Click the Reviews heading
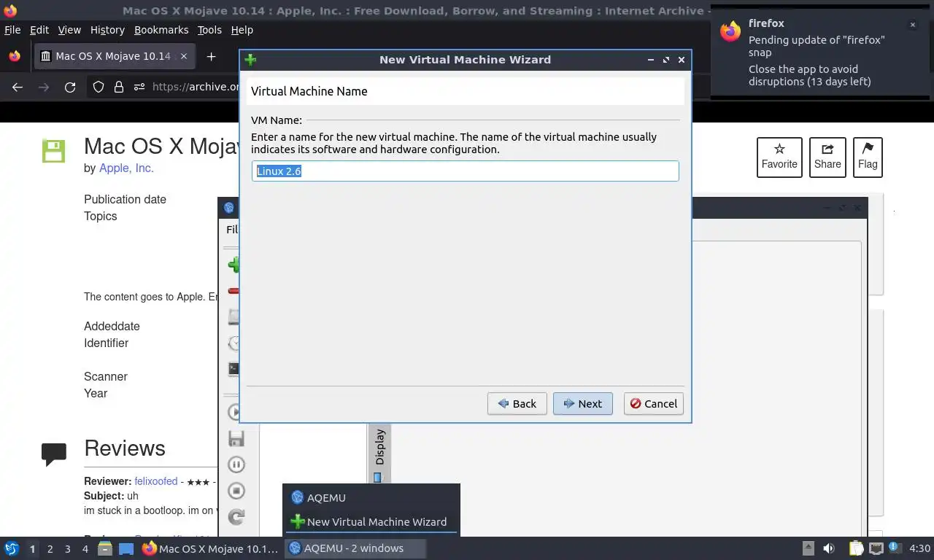The height and width of the screenshot is (560, 934). coord(125,448)
